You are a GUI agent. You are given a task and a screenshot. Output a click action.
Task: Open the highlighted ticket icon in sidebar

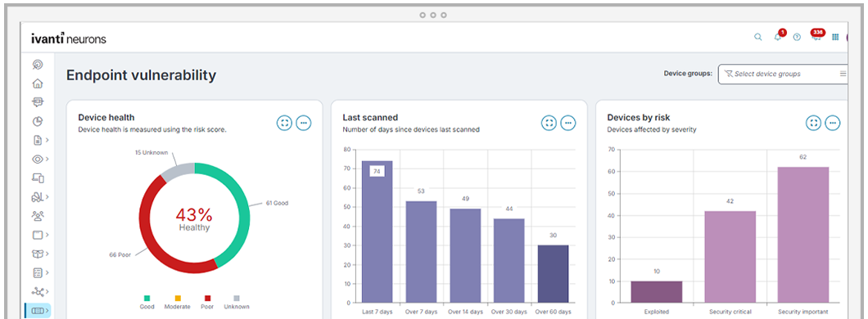[38, 311]
